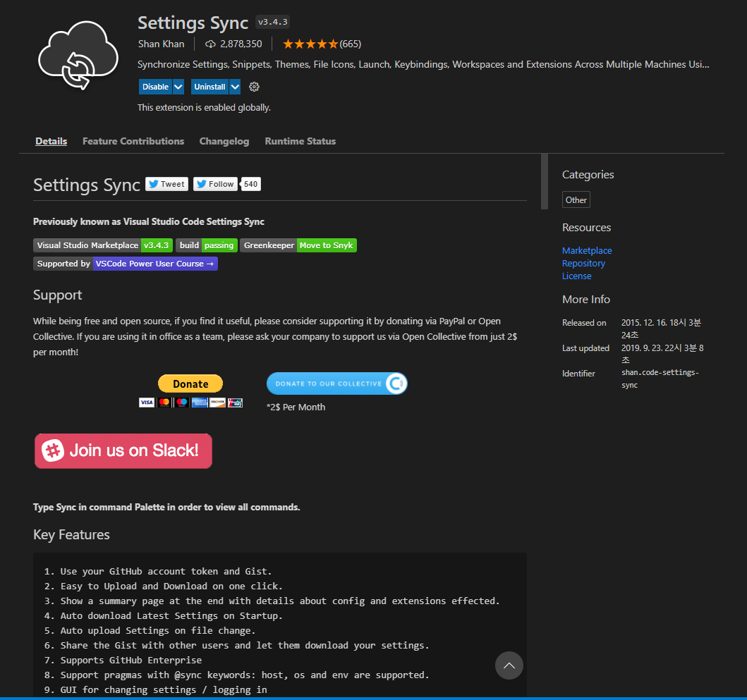Image resolution: width=747 pixels, height=700 pixels.
Task: Click the PayPal Donate button
Action: click(x=190, y=383)
